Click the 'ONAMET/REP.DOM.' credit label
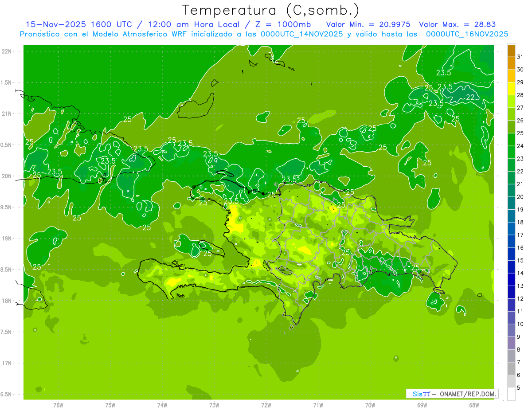Screen dimensions: 532x411 469,394
